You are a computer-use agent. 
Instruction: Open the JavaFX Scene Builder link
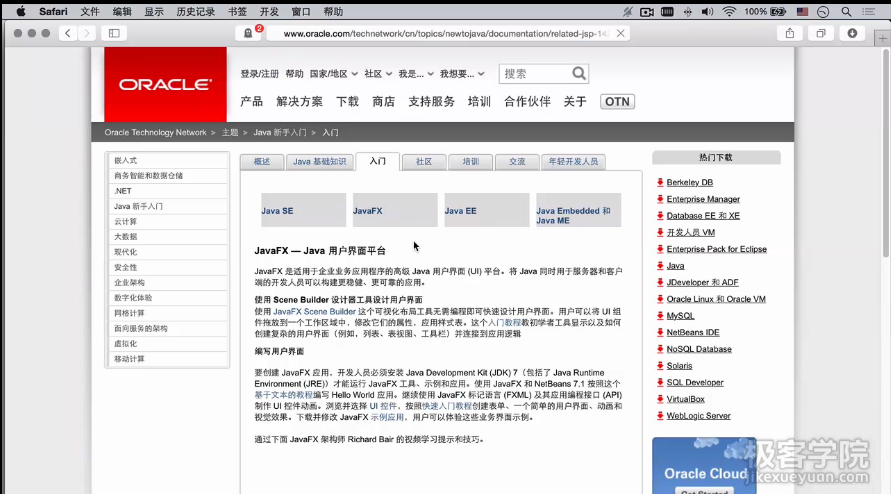tap(314, 312)
